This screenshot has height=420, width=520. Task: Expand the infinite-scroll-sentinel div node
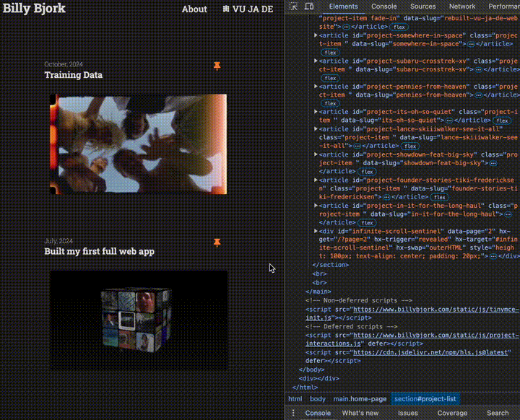(316, 231)
